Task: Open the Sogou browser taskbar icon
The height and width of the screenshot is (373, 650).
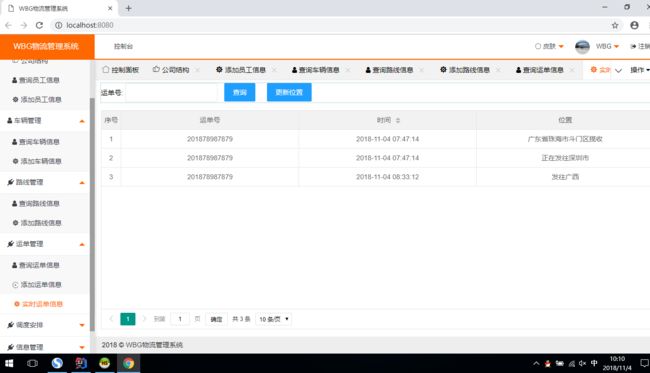Action: pos(57,363)
